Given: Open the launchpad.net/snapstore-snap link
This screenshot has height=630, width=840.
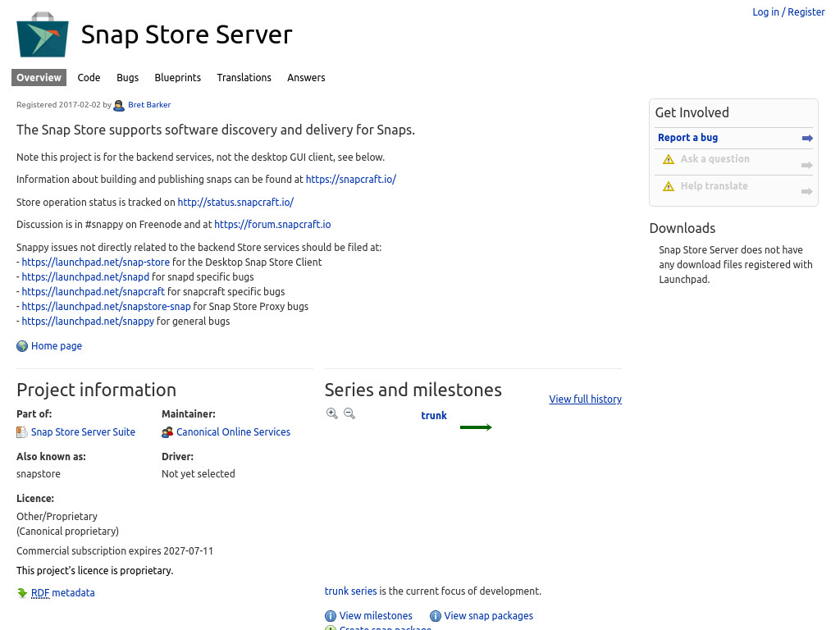Looking at the screenshot, I should pyautogui.click(x=106, y=307).
